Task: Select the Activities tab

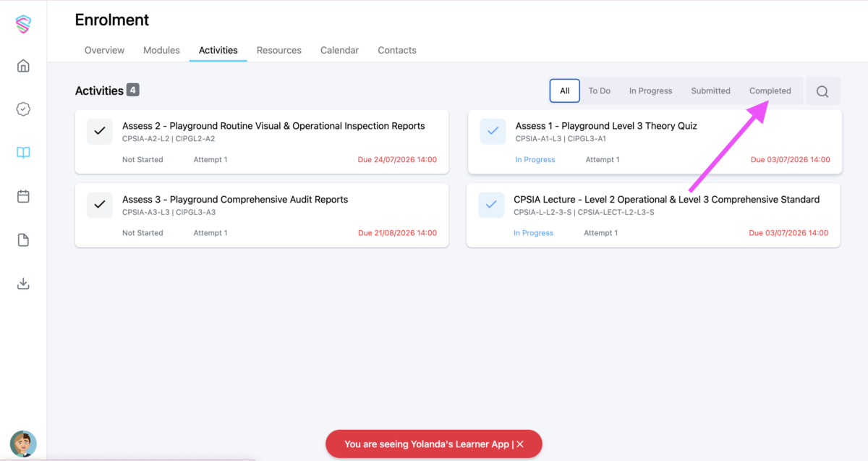Action: point(218,50)
